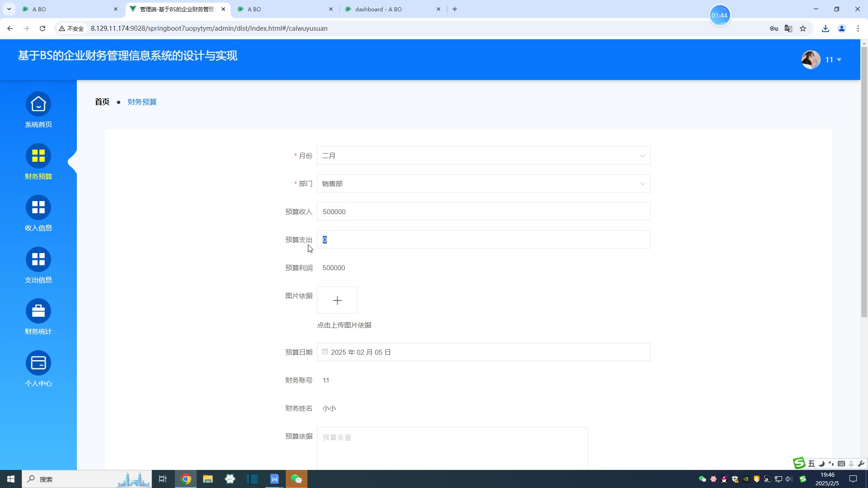This screenshot has height=488, width=868.
Task: Go to 个人中心 card icon
Action: [x=38, y=363]
